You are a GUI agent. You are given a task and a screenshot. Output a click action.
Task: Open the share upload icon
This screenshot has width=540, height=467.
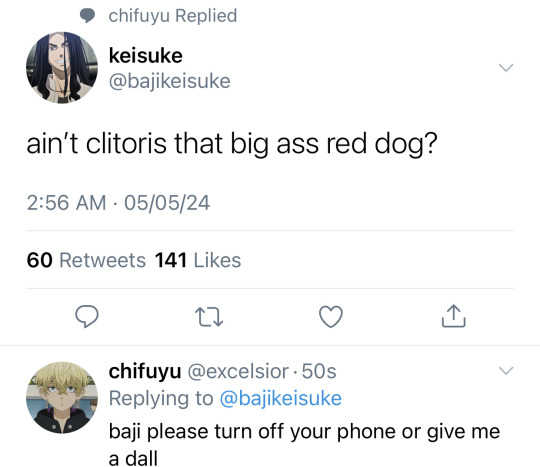point(453,316)
